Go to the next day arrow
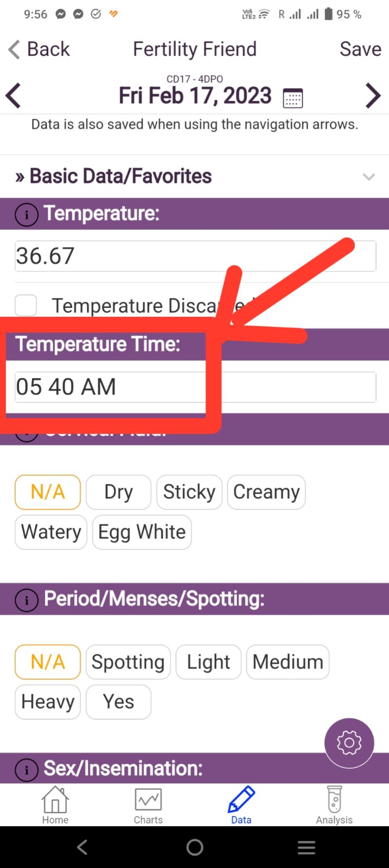 tap(373, 96)
